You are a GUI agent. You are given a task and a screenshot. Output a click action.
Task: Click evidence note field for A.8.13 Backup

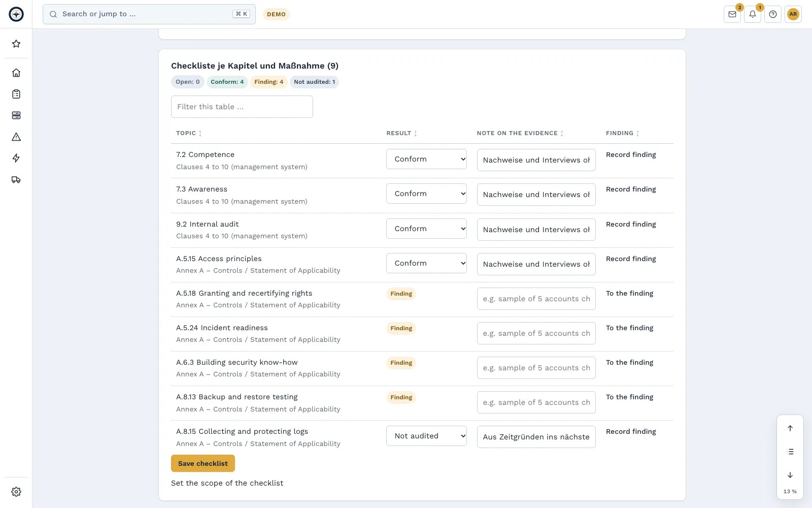pos(536,402)
